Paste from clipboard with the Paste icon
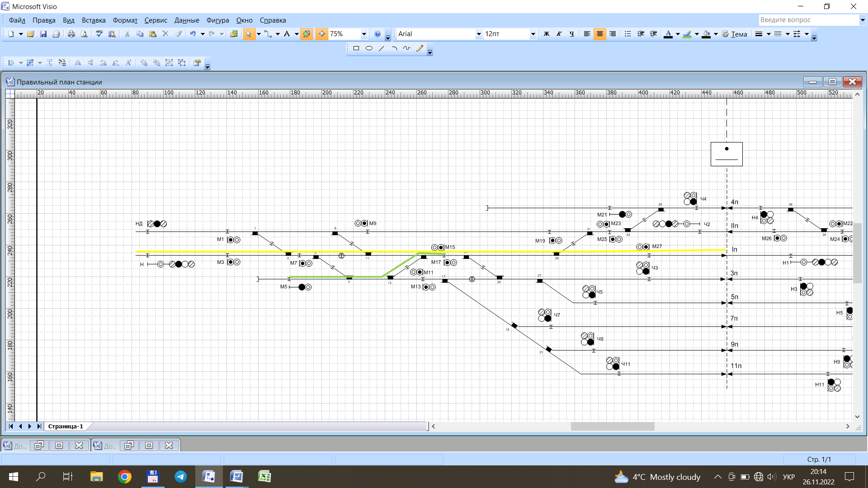This screenshot has height=488, width=868. tap(153, 34)
